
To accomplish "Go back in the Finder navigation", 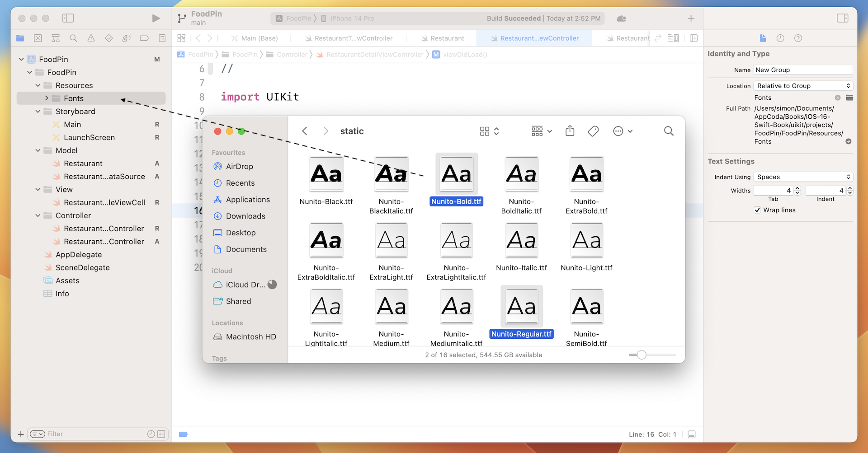I will pos(305,131).
